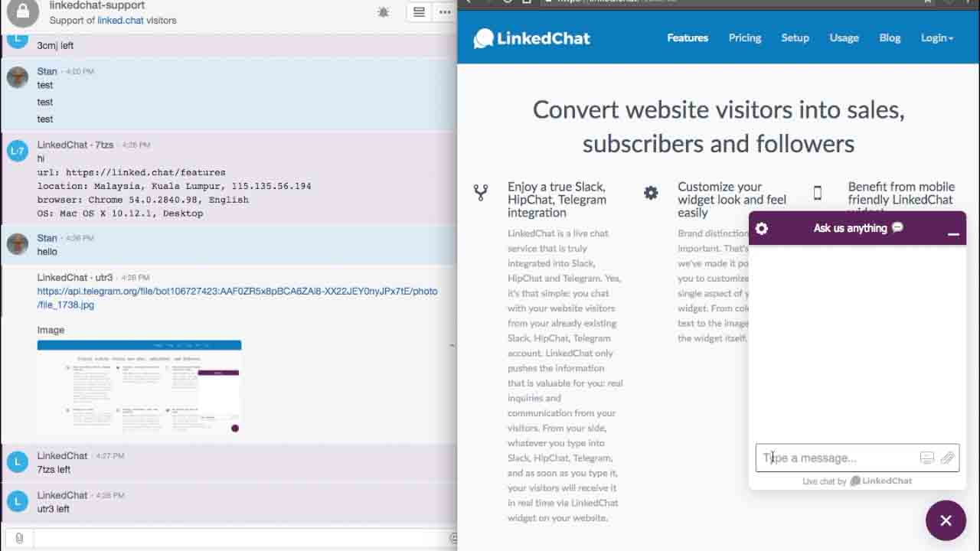Image resolution: width=980 pixels, height=551 pixels.
Task: Click the L-7 avatar beside the 7tzs message
Action: (18, 151)
